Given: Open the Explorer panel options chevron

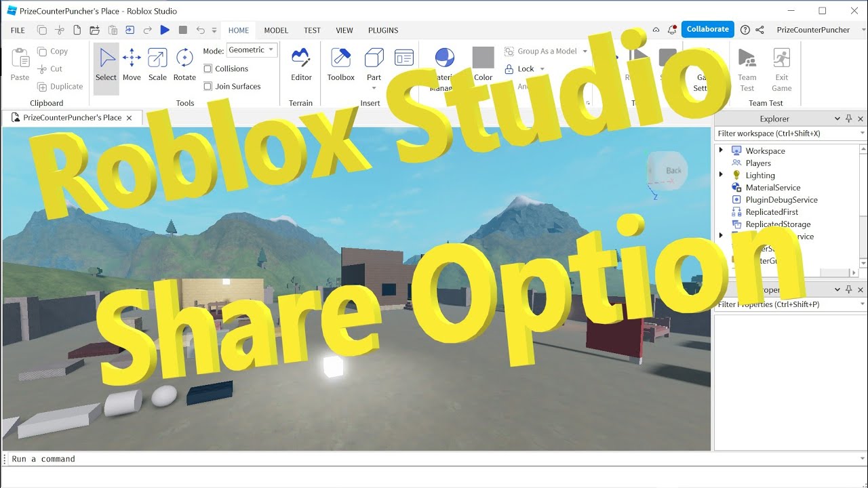Looking at the screenshot, I should tap(837, 119).
